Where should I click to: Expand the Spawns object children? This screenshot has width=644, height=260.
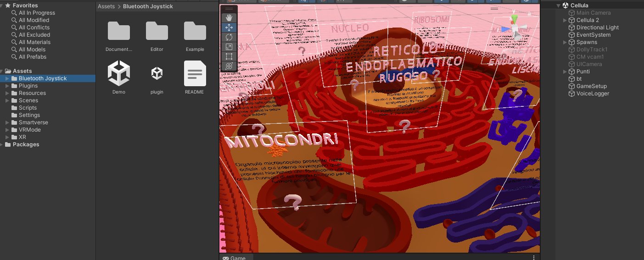pos(565,42)
